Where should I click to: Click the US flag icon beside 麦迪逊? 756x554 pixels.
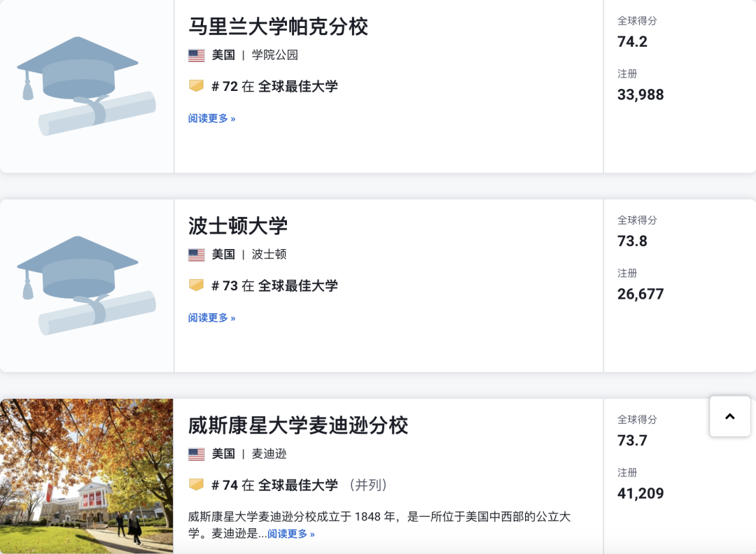click(x=196, y=454)
